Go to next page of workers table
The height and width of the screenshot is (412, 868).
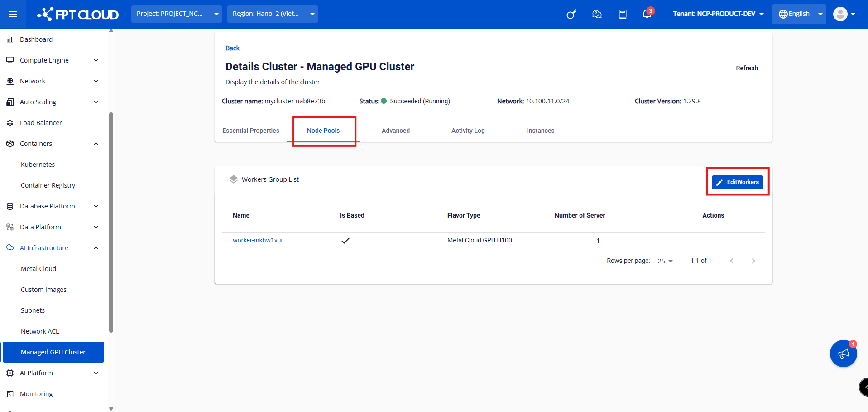pyautogui.click(x=753, y=261)
